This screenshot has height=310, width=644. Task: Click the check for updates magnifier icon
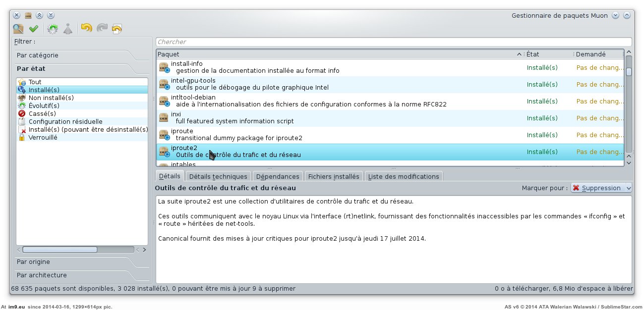[x=18, y=29]
